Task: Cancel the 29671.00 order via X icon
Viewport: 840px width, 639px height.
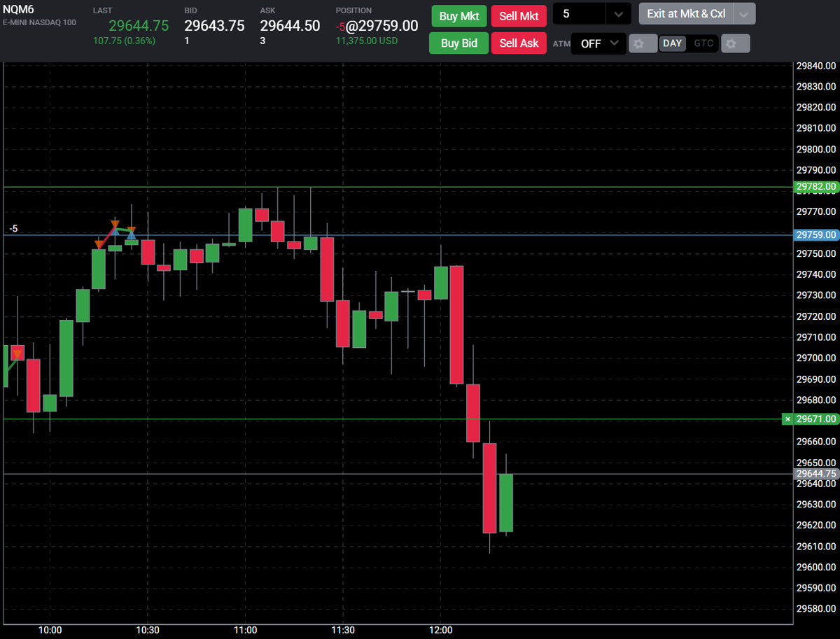Action: [x=787, y=419]
